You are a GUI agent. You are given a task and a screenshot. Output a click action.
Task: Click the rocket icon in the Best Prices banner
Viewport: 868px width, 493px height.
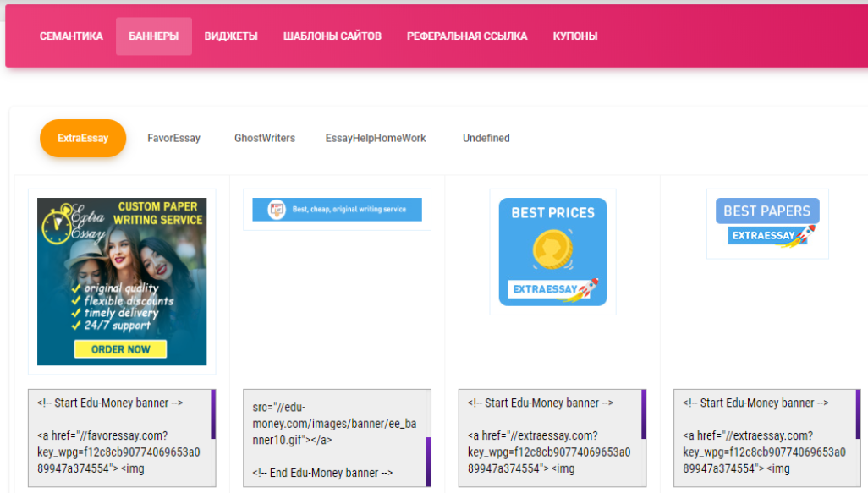click(587, 290)
